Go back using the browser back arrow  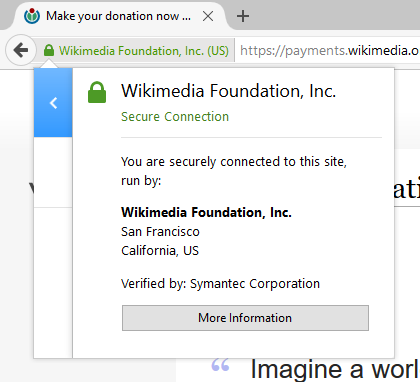pos(21,50)
